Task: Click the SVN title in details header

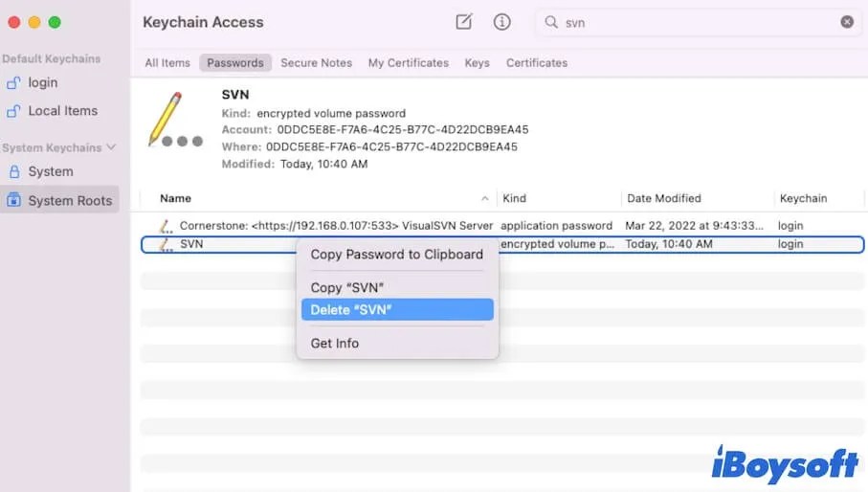Action: 235,95
